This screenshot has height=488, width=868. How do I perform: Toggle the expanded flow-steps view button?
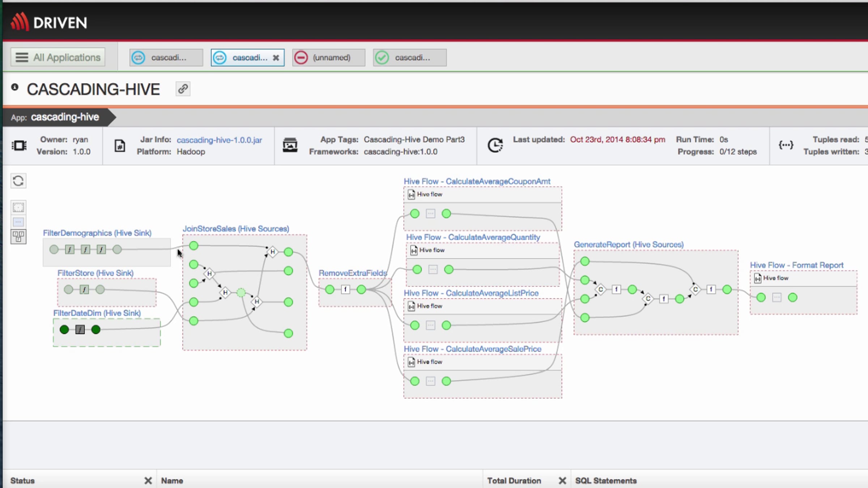coord(18,237)
